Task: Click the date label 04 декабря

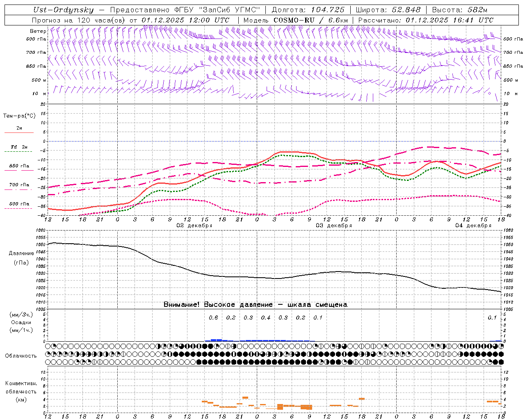Action: (x=473, y=226)
